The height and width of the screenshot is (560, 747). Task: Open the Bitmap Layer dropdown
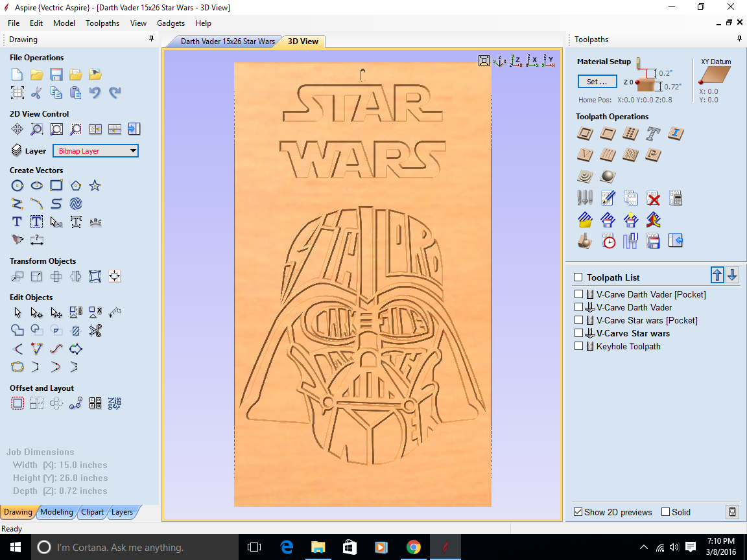134,150
